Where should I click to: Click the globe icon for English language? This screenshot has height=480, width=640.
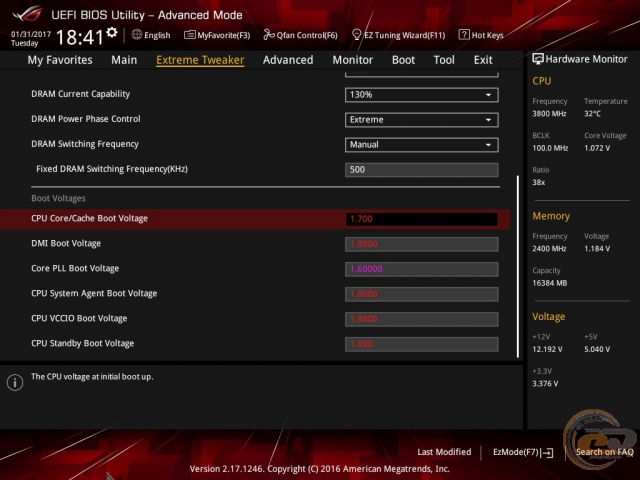coord(137,35)
